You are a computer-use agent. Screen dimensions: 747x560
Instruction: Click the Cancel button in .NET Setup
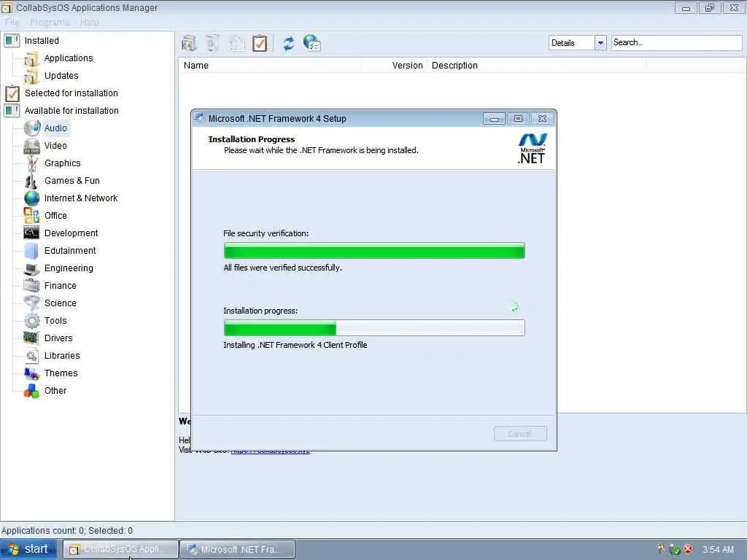[x=520, y=434]
